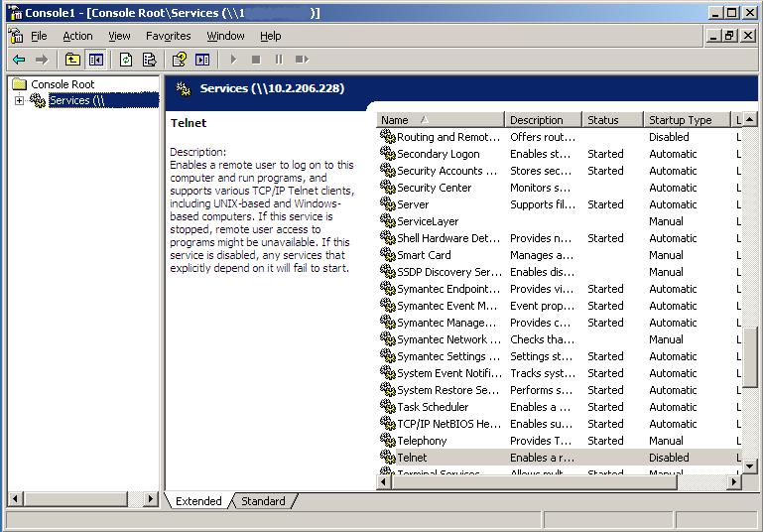
Task: Open the Favorites menu
Action: coord(169,36)
